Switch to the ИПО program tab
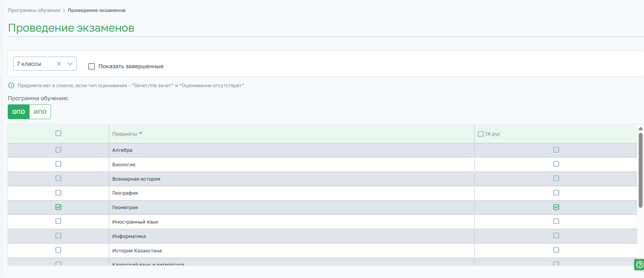644x278 pixels. click(40, 112)
